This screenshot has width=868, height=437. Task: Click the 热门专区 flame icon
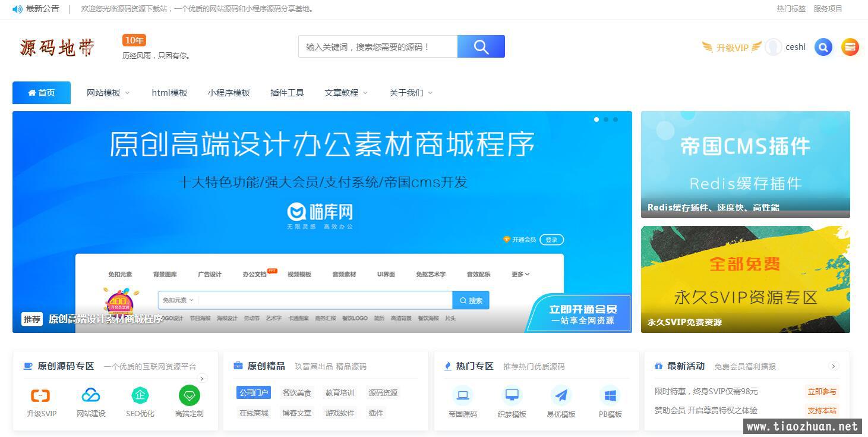coord(448,366)
